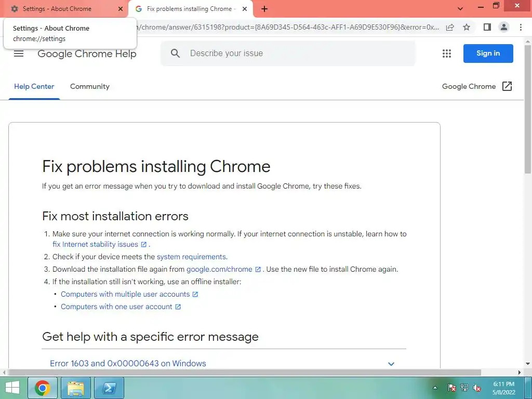
Task: Click the scroll right arrow
Action: click(x=520, y=372)
